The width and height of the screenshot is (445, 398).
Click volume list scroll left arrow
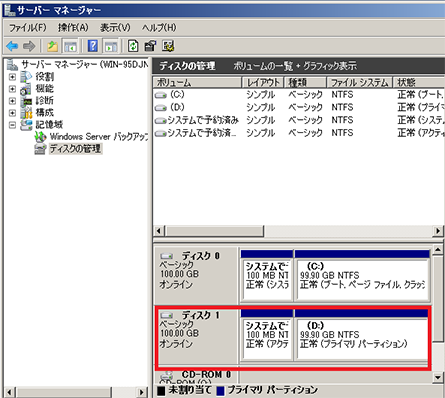[x=159, y=231]
